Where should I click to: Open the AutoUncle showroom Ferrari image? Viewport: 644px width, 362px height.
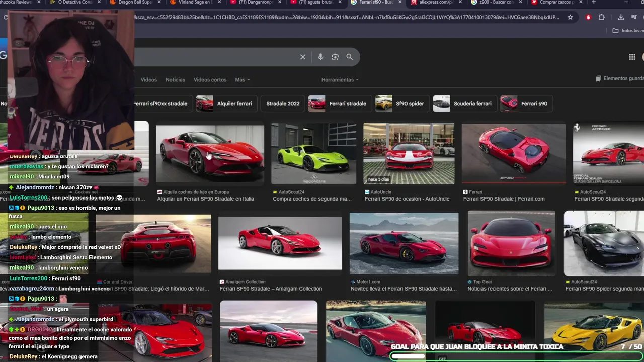tap(409, 154)
